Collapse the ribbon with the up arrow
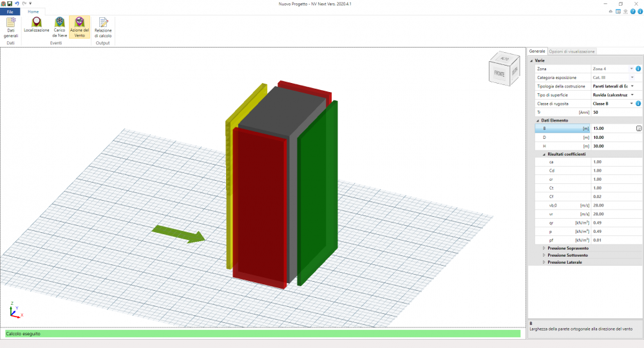The image size is (644, 348). tap(611, 12)
